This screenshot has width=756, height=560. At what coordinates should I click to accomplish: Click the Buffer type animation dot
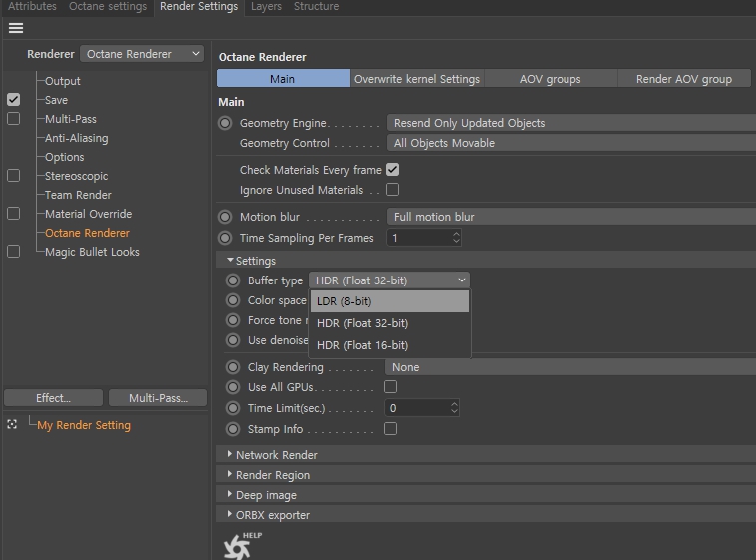point(233,280)
